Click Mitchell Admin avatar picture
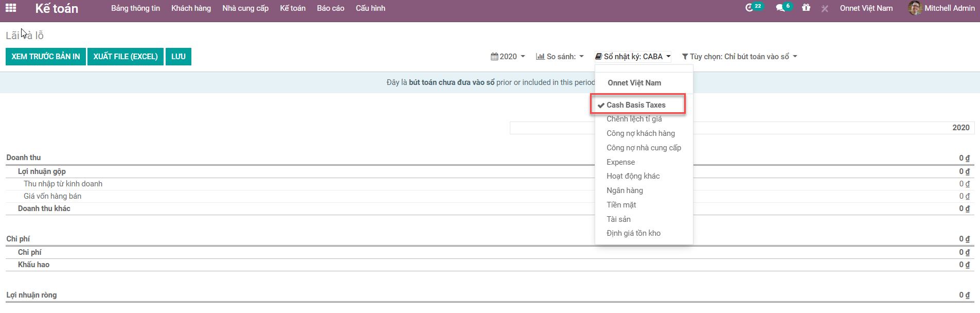 tap(915, 8)
